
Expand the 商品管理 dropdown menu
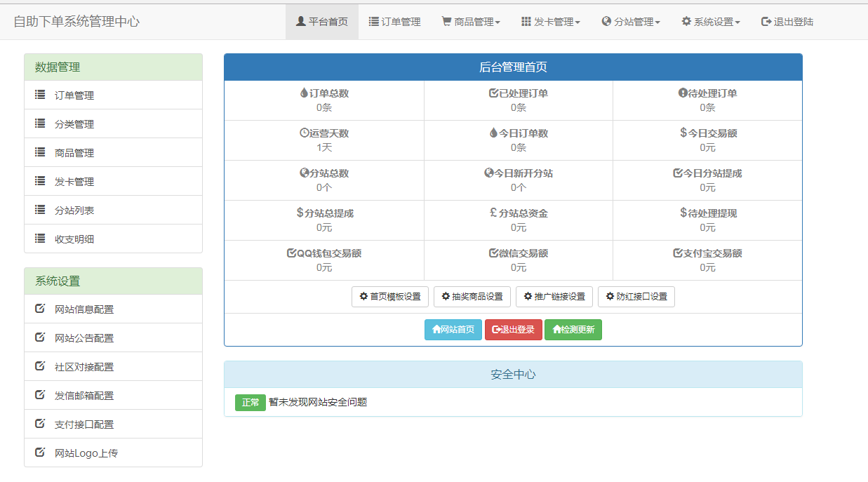[470, 21]
